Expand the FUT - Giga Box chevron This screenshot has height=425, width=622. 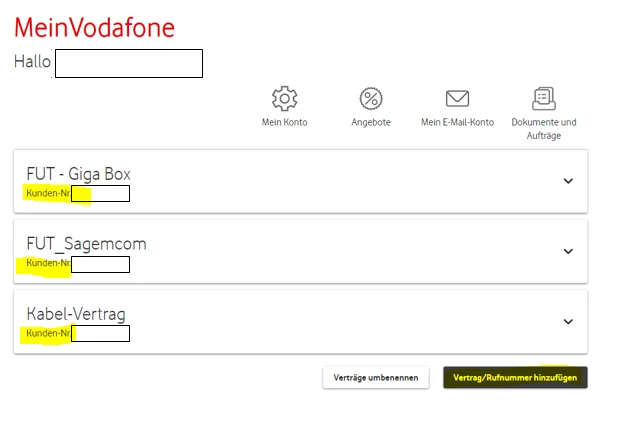(568, 181)
